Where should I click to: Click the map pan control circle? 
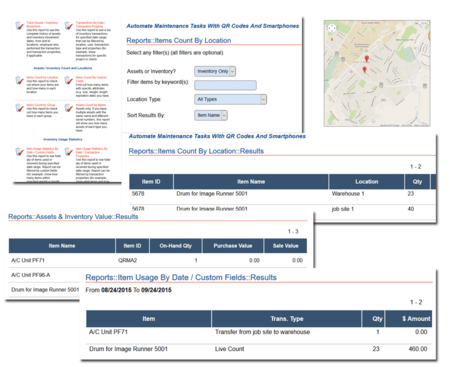[332, 28]
